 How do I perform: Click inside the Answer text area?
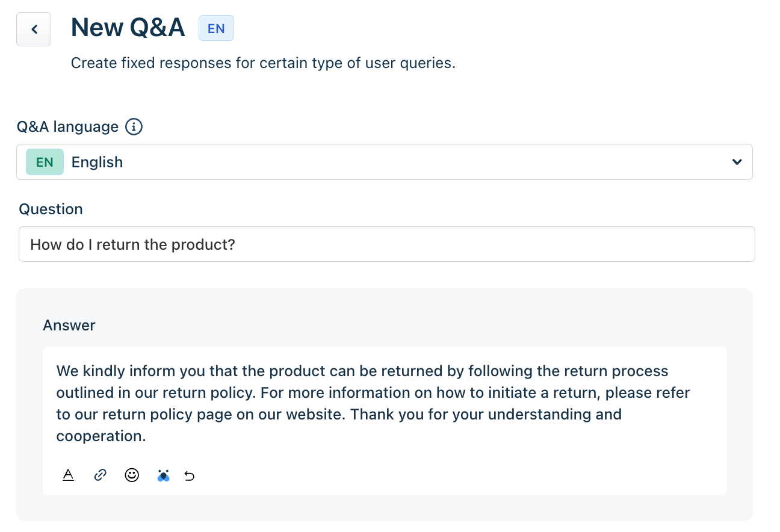(x=384, y=403)
